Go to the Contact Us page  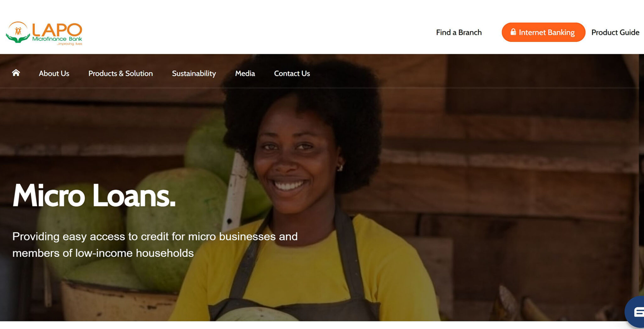click(x=292, y=73)
